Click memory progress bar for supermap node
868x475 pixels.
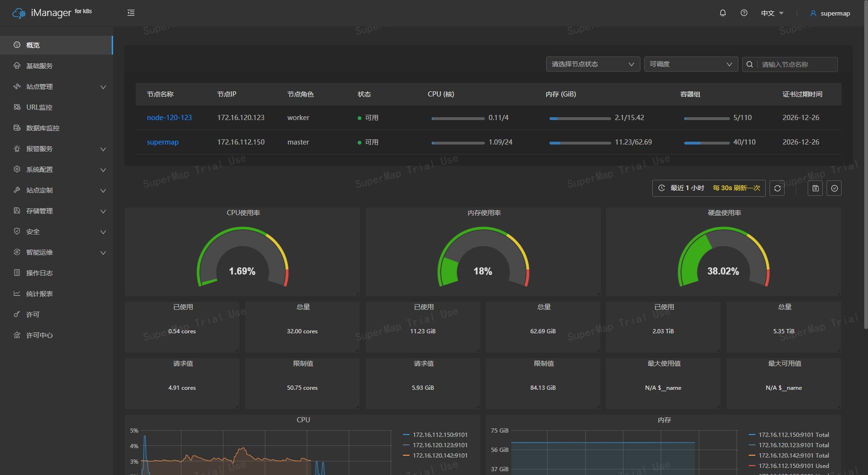coord(580,143)
